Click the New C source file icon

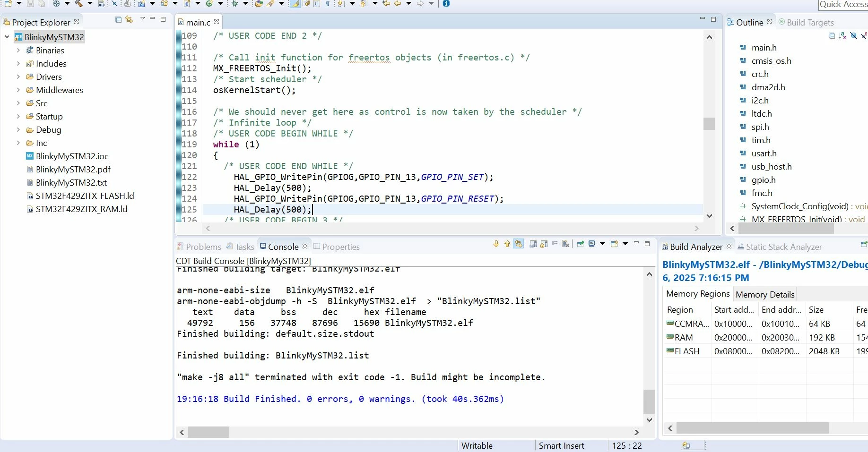(187, 4)
